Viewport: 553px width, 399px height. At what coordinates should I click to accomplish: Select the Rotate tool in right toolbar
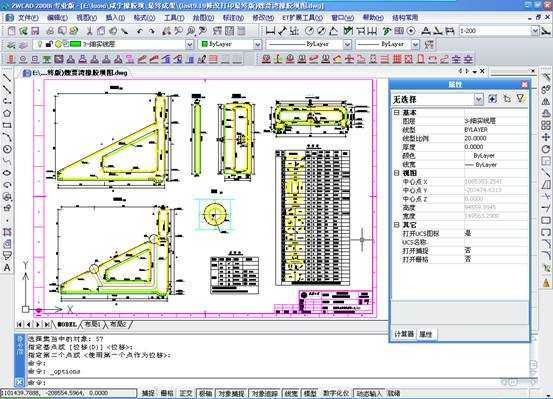point(546,149)
